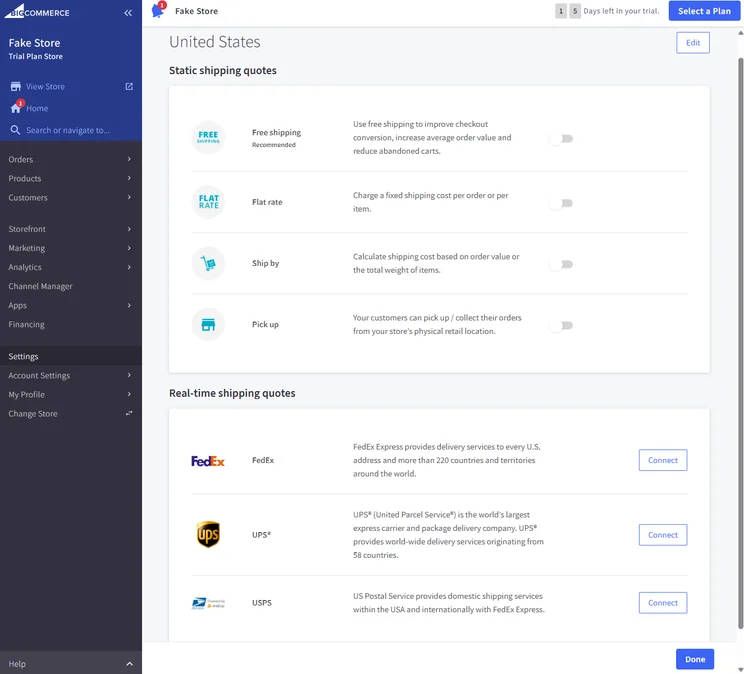Open Channel Manager in the sidebar

click(71, 286)
